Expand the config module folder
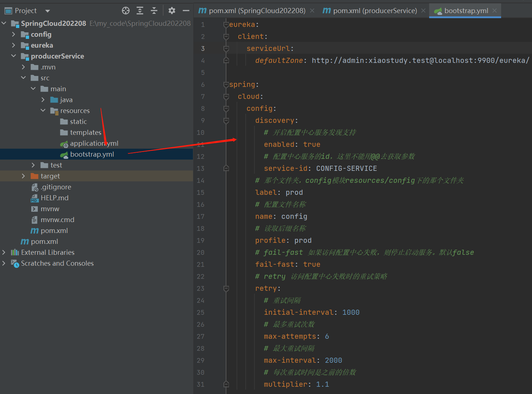This screenshot has width=532, height=394. pyautogui.click(x=14, y=34)
